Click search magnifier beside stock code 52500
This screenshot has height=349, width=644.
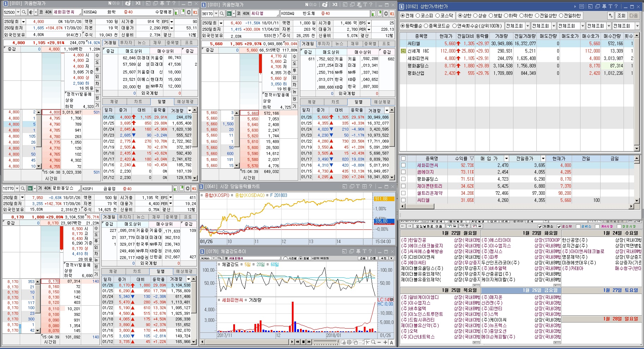(24, 12)
